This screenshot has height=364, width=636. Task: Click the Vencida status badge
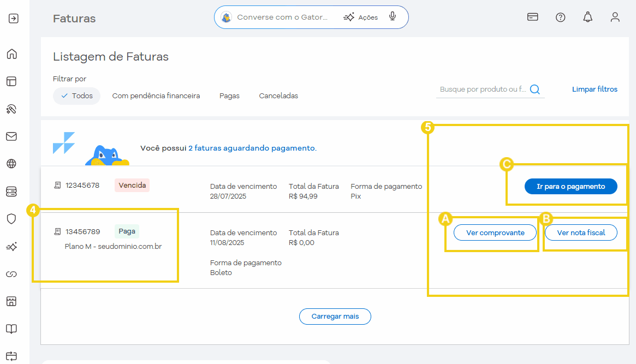pos(132,185)
